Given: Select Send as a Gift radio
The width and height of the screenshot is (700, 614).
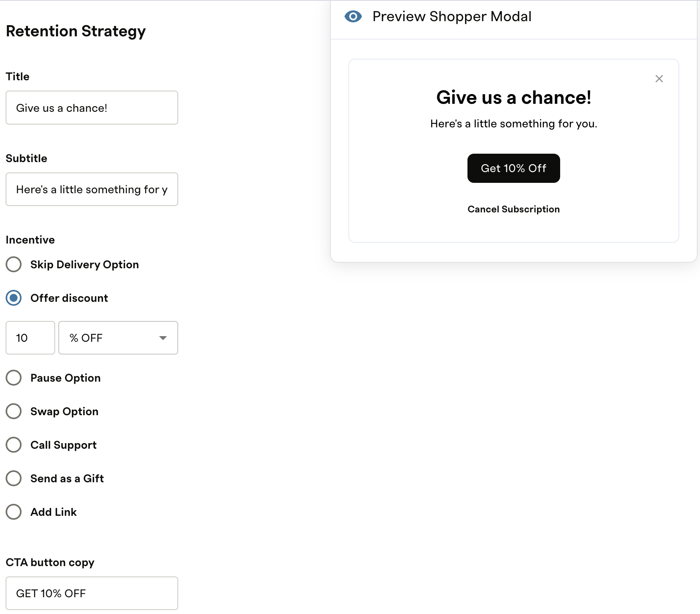Looking at the screenshot, I should click(x=14, y=478).
